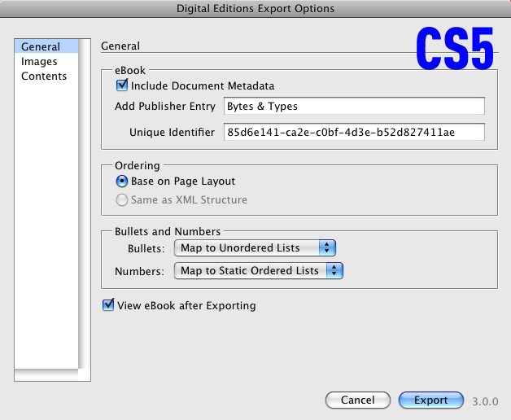Toggle View eBook after Exporting checkbox
The image size is (511, 420).
point(108,305)
